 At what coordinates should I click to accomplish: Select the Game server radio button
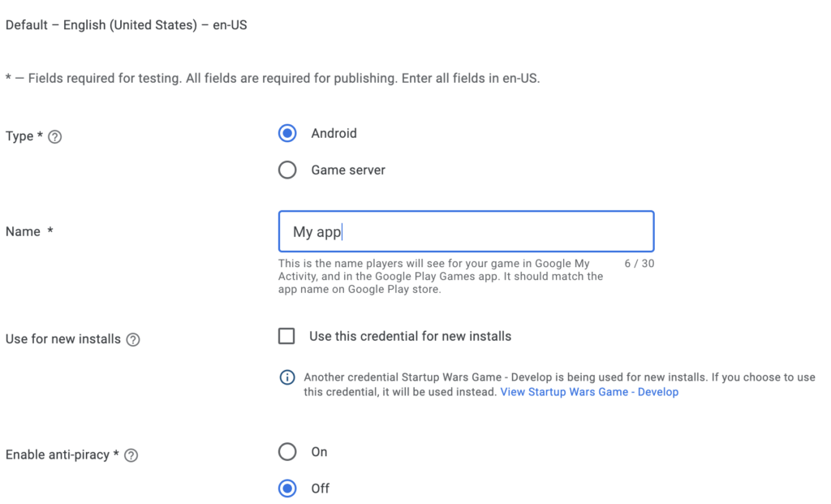click(287, 170)
